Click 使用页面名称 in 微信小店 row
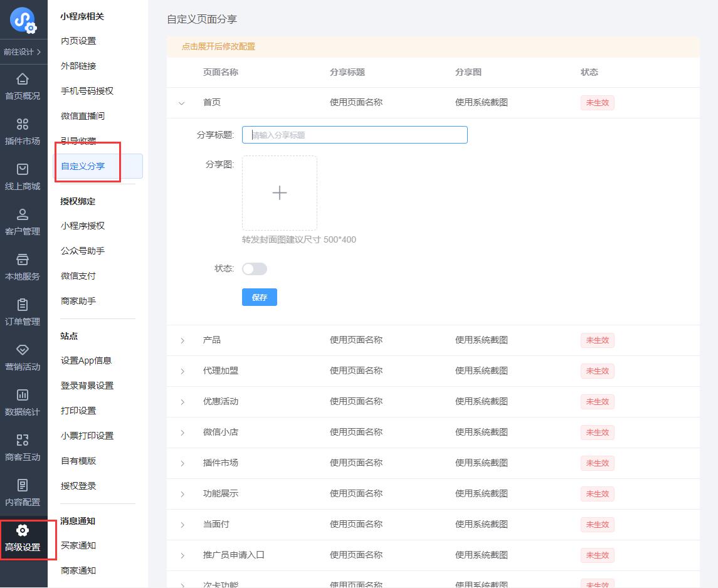 (x=356, y=432)
